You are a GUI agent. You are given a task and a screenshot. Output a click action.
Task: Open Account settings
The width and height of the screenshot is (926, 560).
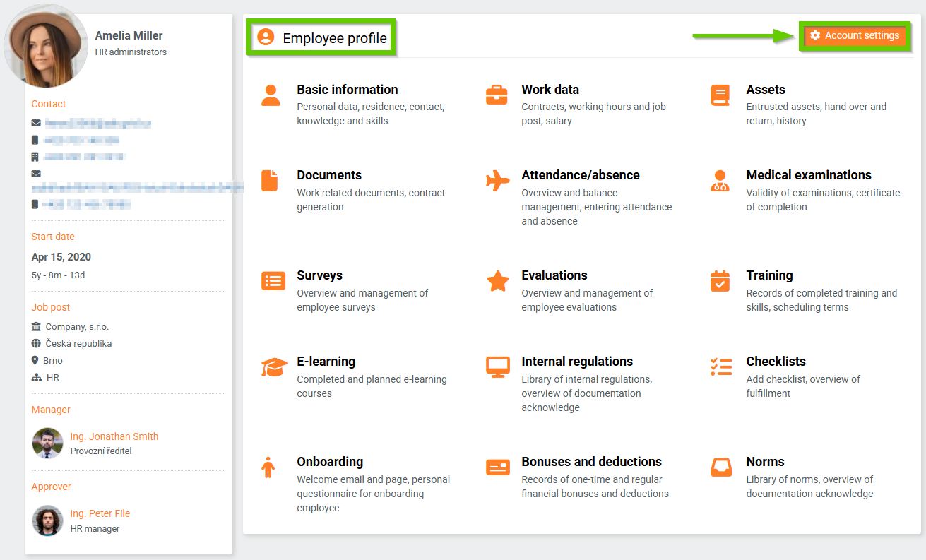coord(855,35)
